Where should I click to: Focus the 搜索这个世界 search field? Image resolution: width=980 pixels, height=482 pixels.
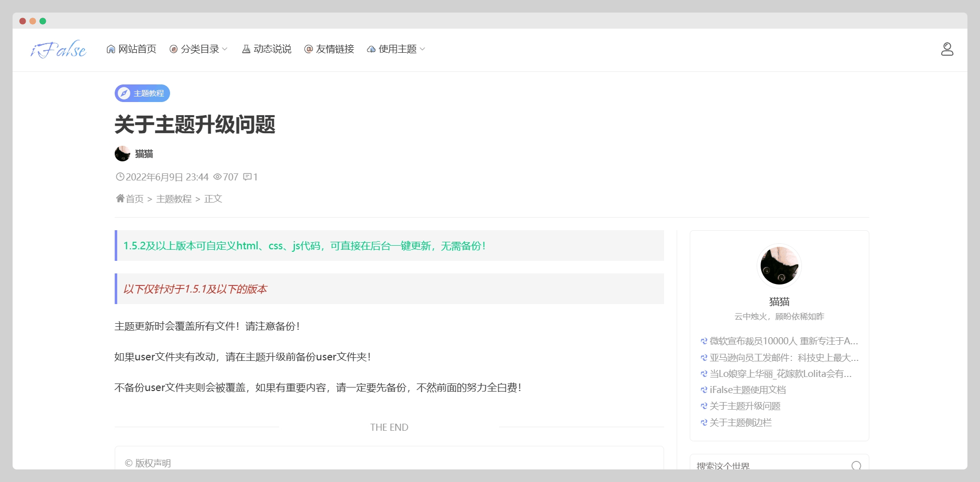(x=770, y=466)
